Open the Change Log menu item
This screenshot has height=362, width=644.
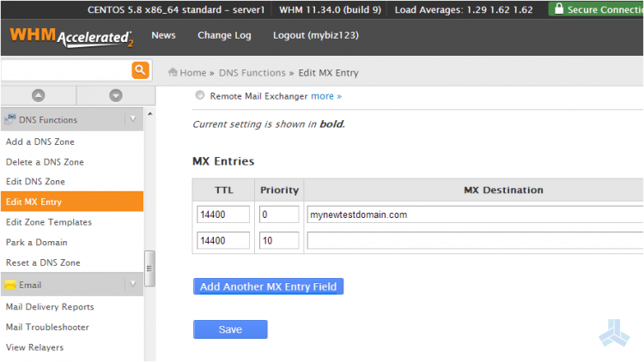point(224,36)
